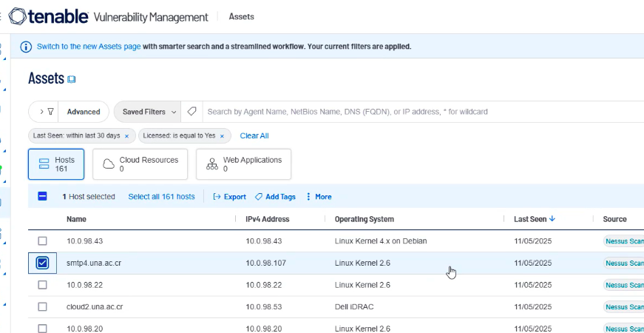Toggle the select-all hosts header checkbox

click(x=42, y=197)
